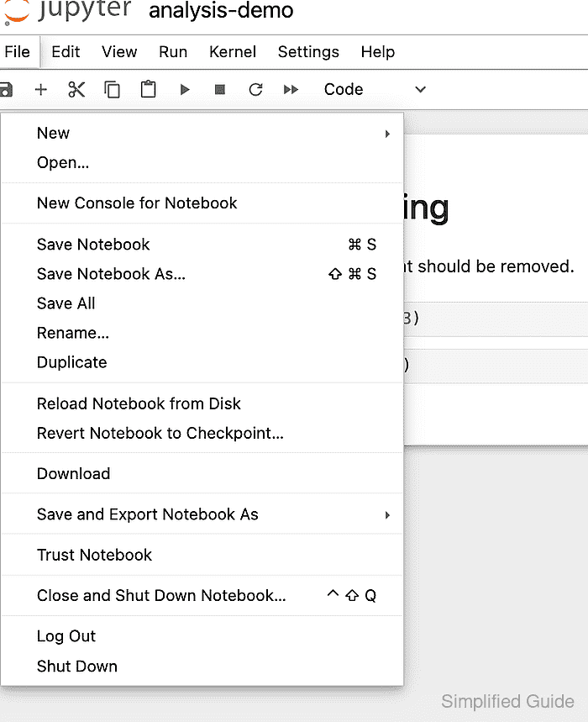Choose Save Notebook
Viewport: 588px width, 722px height.
pyautogui.click(x=202, y=245)
